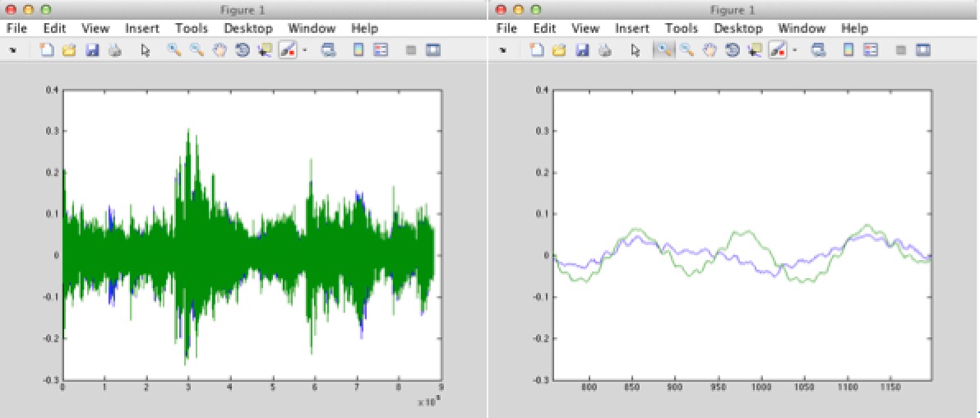Screen dimensions: 980x418
Task: Open brush color dropdown arrow in left window
Action: 304,51
